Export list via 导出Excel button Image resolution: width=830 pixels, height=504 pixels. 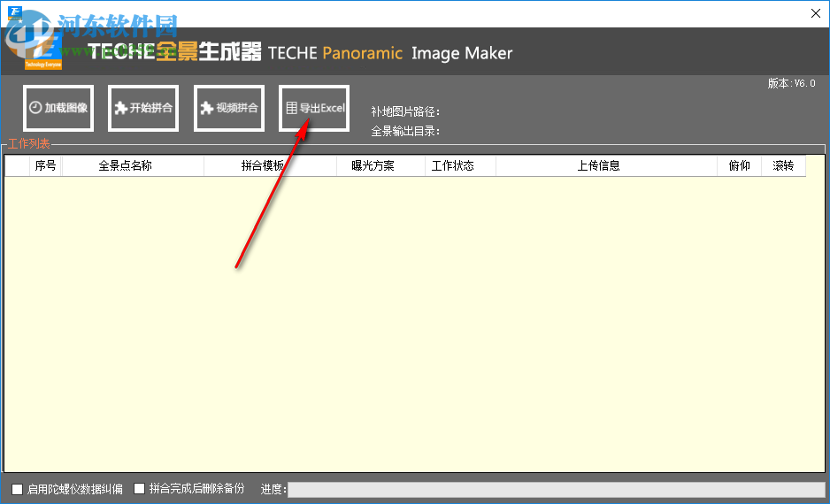click(314, 108)
